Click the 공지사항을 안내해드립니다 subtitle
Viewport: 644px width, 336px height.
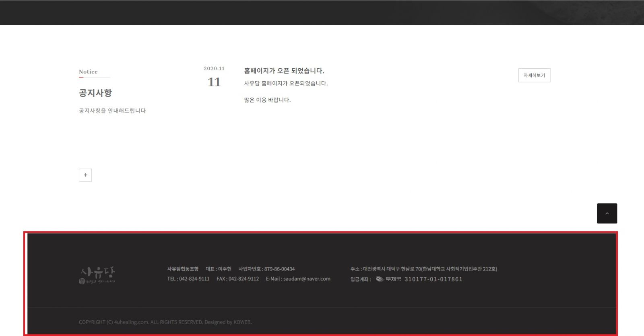coord(112,111)
